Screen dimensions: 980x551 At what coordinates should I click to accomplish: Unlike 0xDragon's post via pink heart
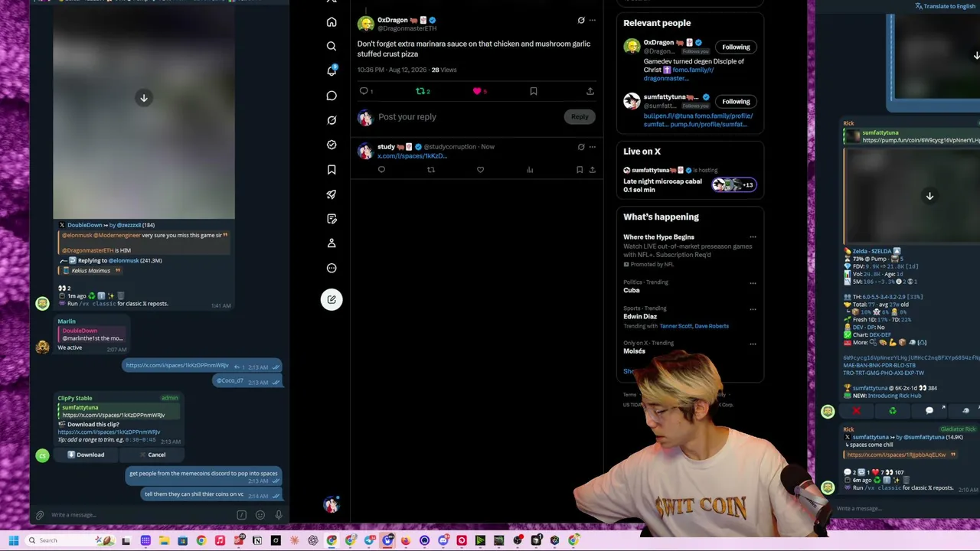click(477, 91)
